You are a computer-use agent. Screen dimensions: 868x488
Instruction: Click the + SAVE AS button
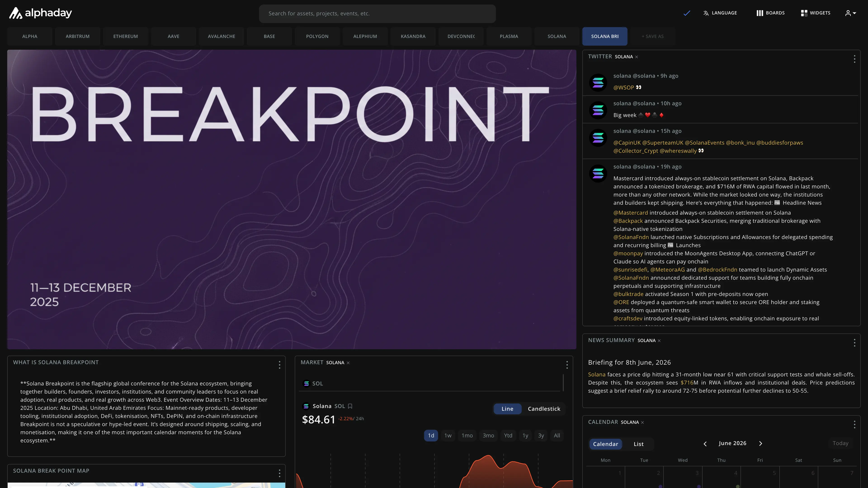653,36
